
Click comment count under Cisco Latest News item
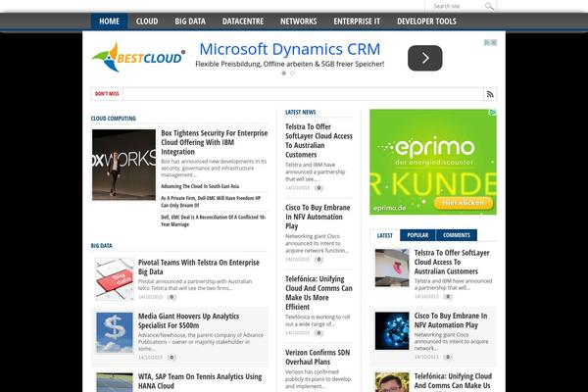point(318,260)
